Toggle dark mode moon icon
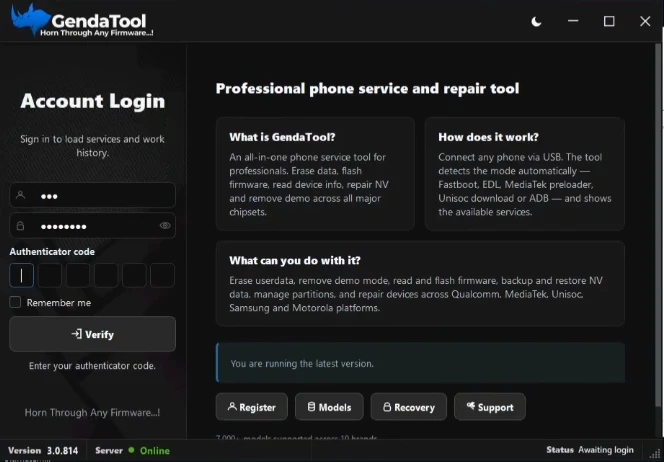The height and width of the screenshot is (462, 664). (536, 21)
